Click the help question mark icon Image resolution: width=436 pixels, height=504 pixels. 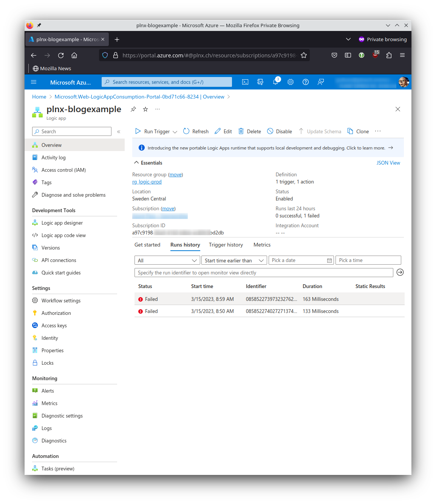306,82
